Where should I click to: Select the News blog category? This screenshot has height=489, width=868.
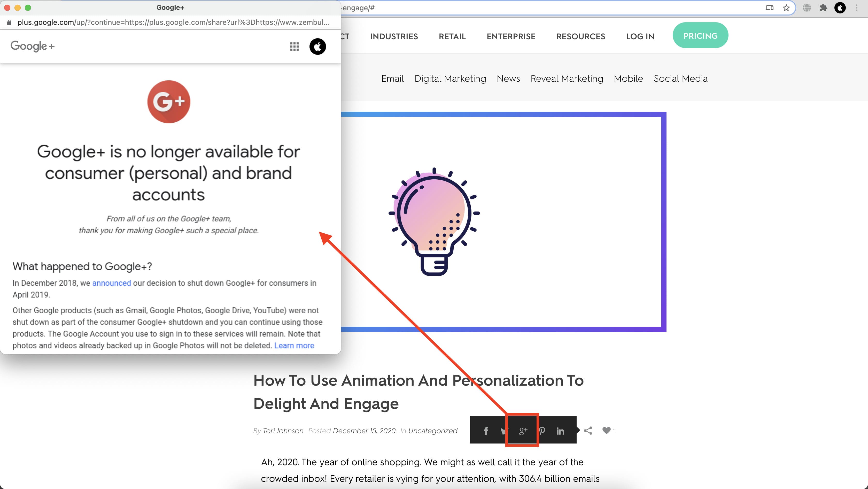click(x=508, y=79)
